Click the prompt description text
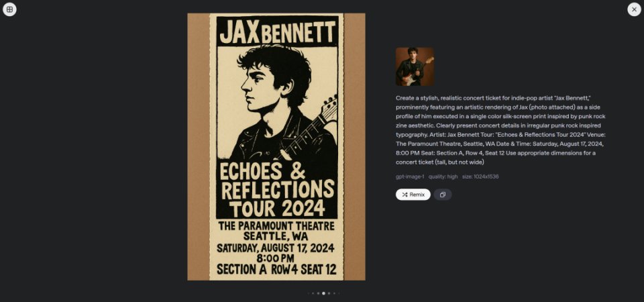Image resolution: width=644 pixels, height=302 pixels. (501, 130)
